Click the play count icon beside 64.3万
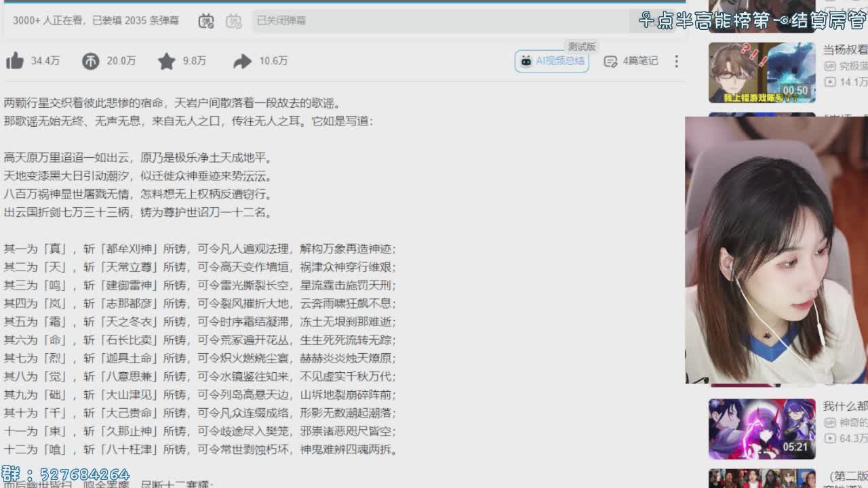Viewport: 868px width, 488px height. point(829,439)
